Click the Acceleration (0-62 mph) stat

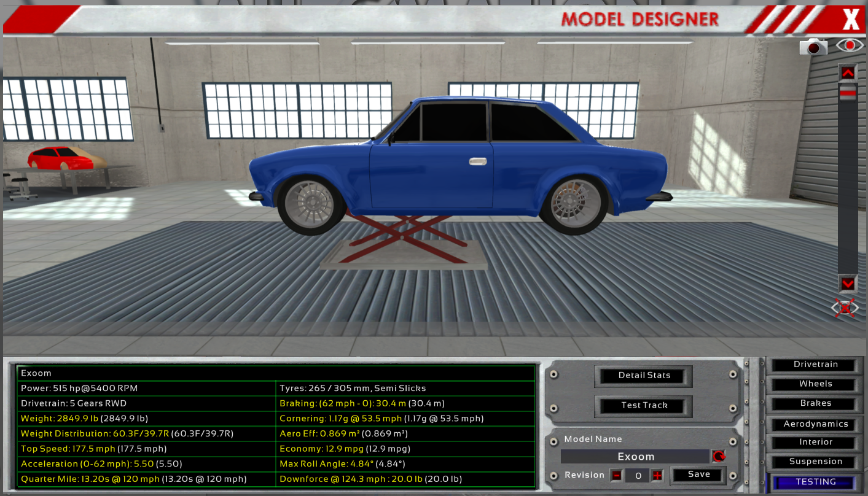point(147,464)
